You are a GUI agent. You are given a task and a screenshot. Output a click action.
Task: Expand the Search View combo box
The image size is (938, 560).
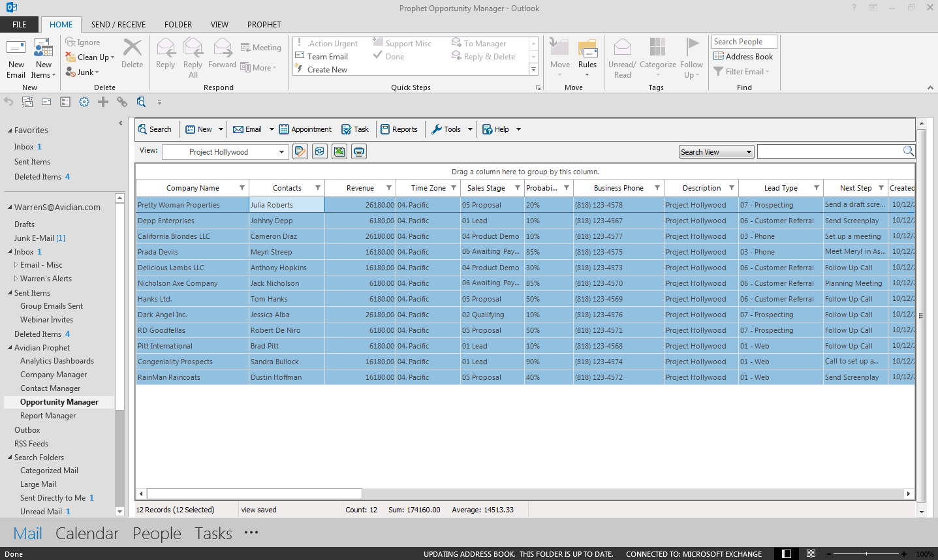pos(748,151)
